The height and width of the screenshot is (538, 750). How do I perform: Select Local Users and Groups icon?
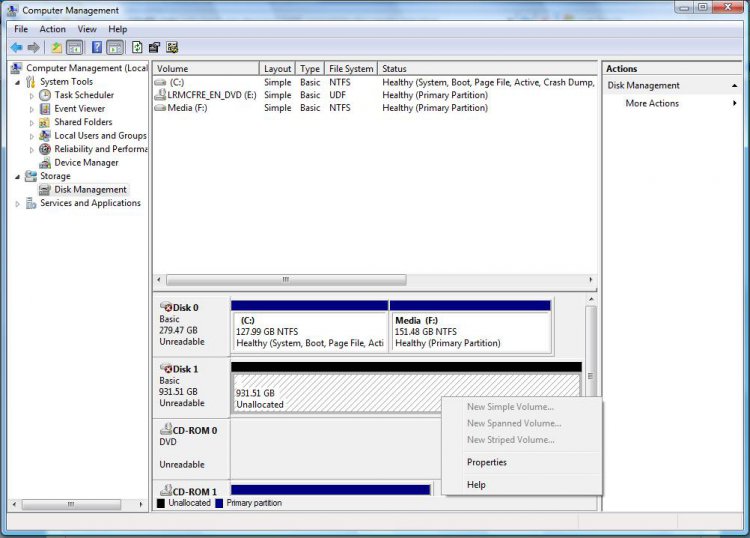point(45,136)
